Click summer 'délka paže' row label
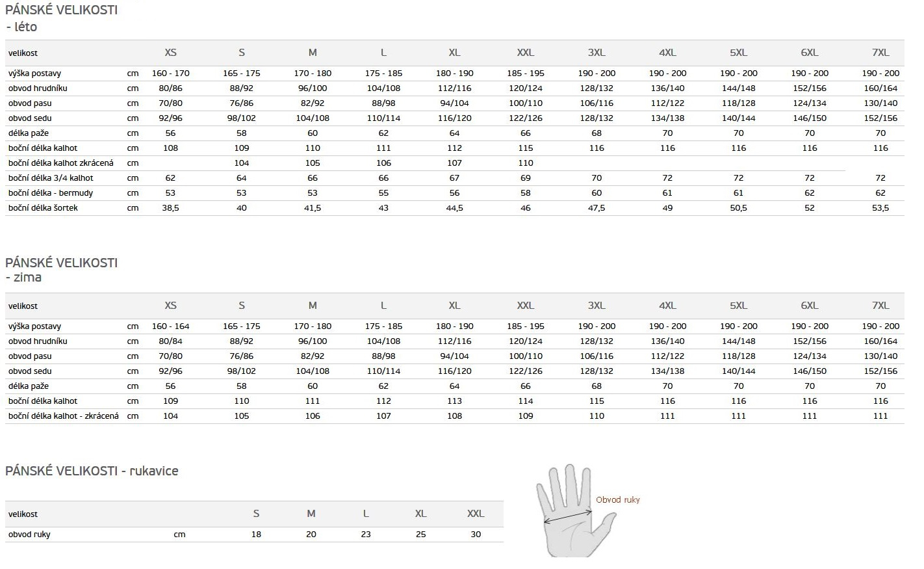Image resolution: width=924 pixels, height=569 pixels. pos(29,133)
